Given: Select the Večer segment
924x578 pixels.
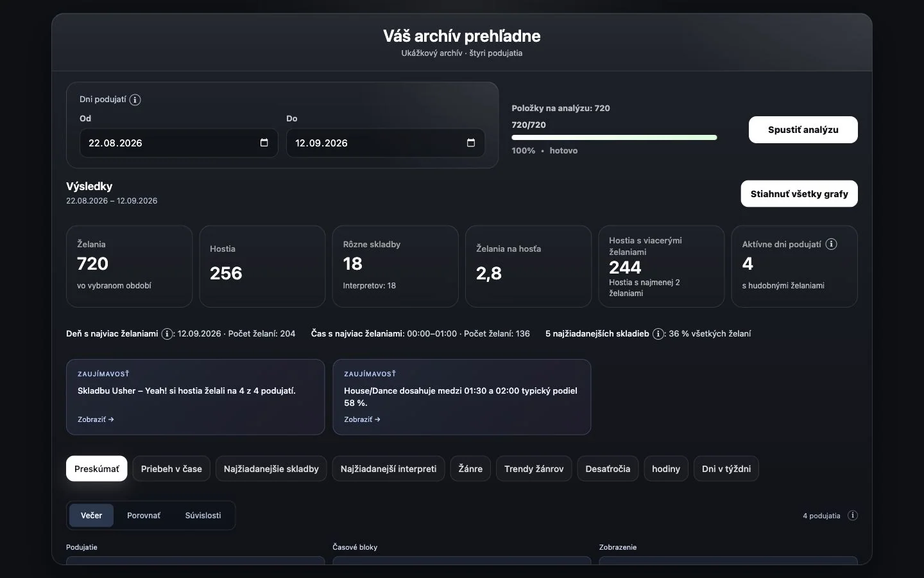Looking at the screenshot, I should coord(91,516).
